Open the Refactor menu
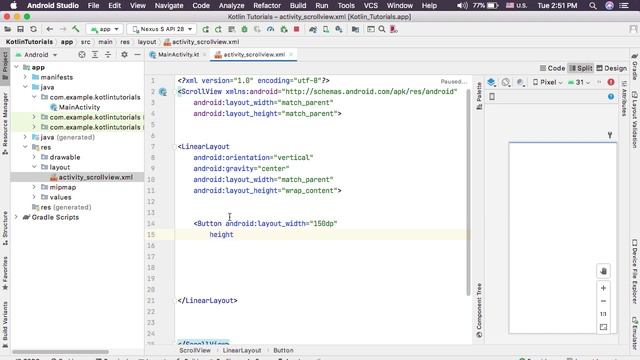 [x=267, y=6]
